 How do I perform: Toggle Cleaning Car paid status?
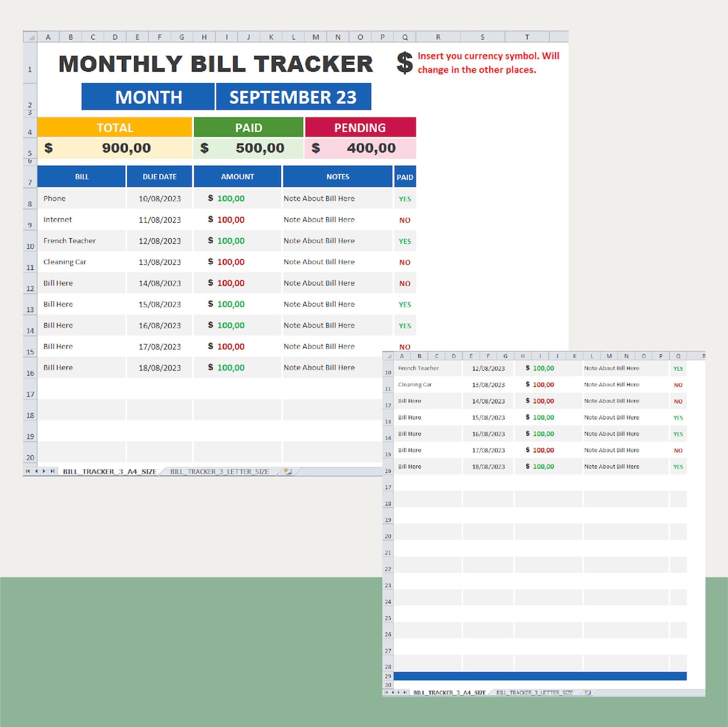tap(404, 262)
